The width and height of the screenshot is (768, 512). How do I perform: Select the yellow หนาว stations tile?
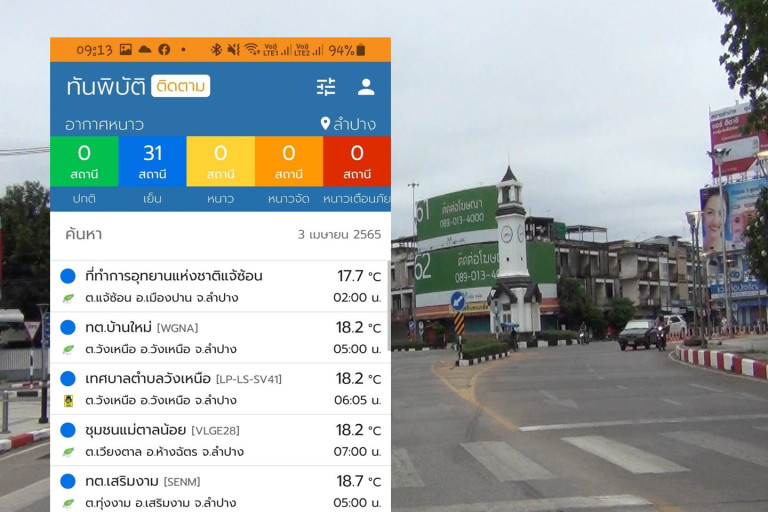point(220,161)
